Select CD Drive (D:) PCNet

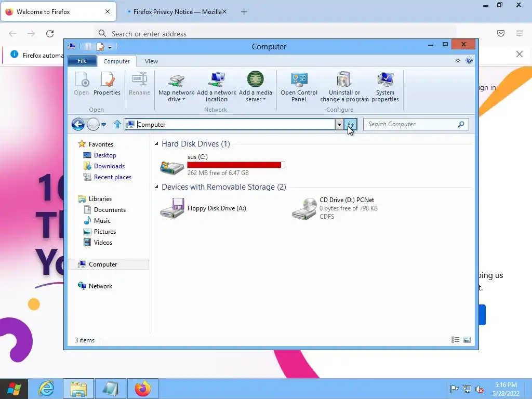click(x=335, y=208)
